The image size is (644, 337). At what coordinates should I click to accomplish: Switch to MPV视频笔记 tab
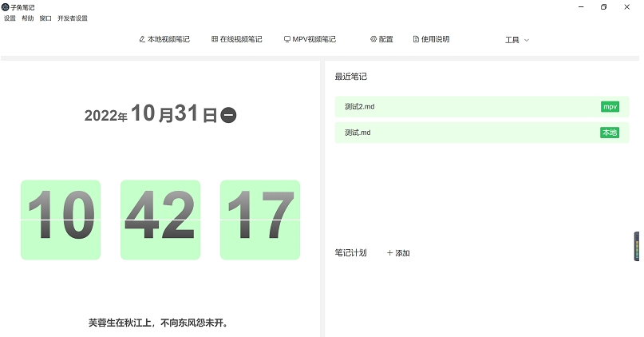[310, 39]
